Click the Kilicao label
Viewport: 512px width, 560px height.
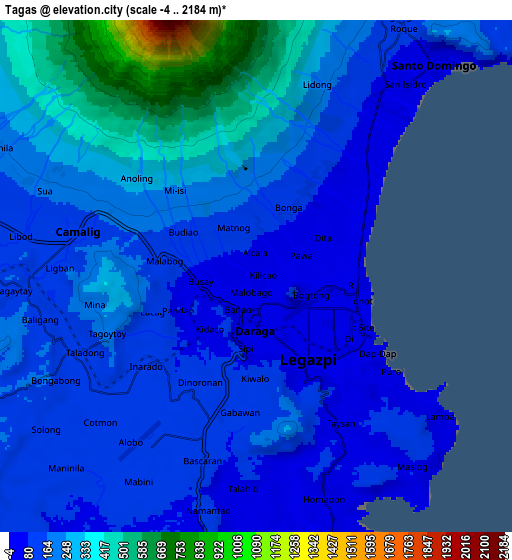point(263,276)
